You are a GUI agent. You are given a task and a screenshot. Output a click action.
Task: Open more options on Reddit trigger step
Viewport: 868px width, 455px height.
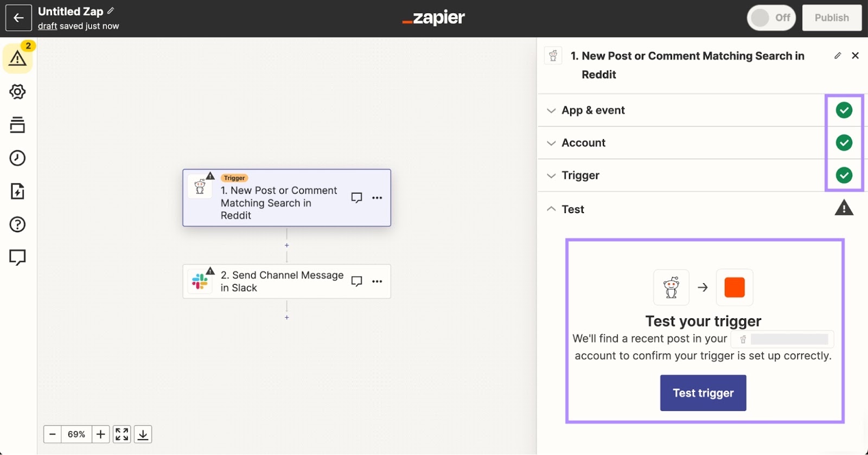pos(377,198)
